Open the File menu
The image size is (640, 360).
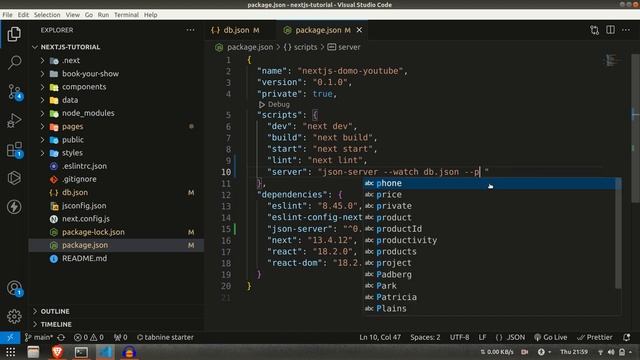point(7,15)
